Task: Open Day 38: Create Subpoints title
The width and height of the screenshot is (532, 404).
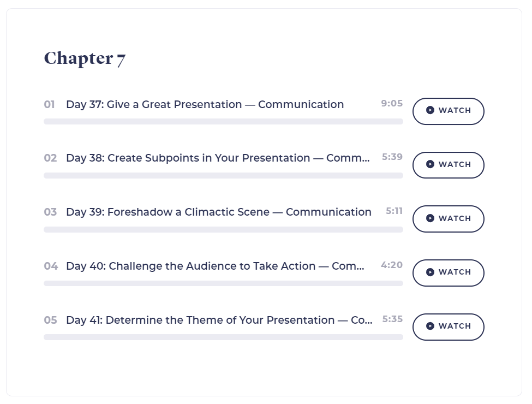Action: pyautogui.click(x=218, y=158)
